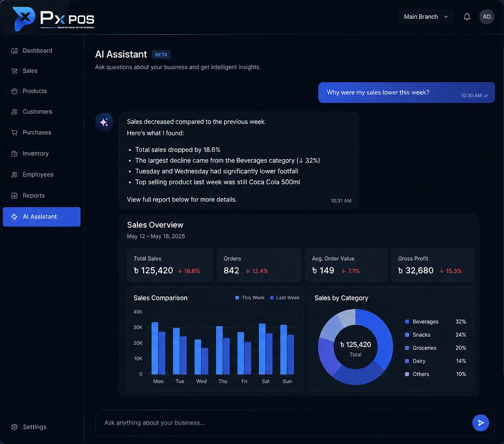Click the Groceries legend color swatch

pyautogui.click(x=407, y=348)
